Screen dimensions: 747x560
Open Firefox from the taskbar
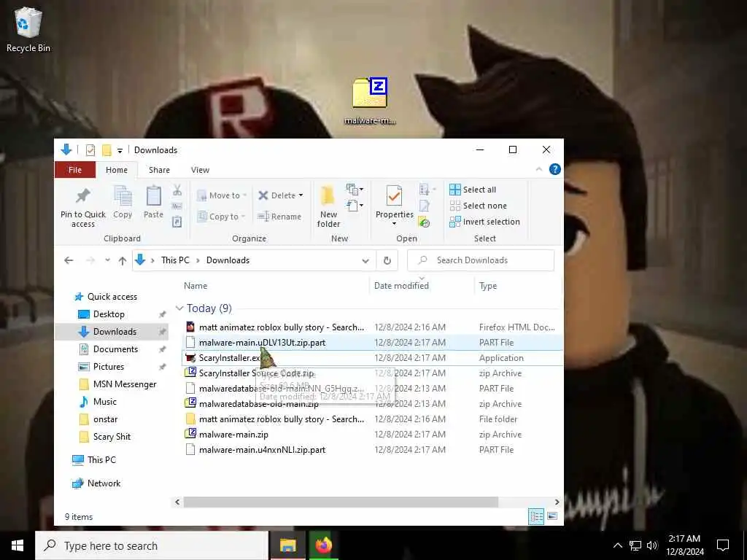click(x=323, y=545)
